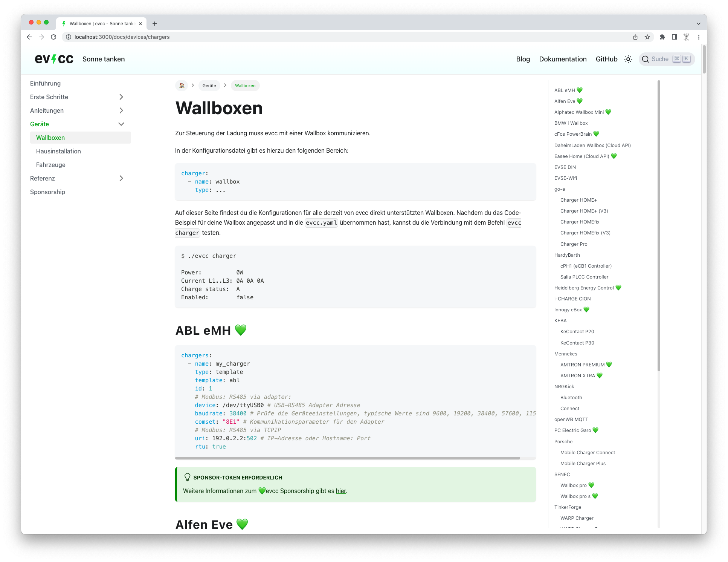
Task: Jump to EVSE-Wifi in contents
Action: pos(566,178)
